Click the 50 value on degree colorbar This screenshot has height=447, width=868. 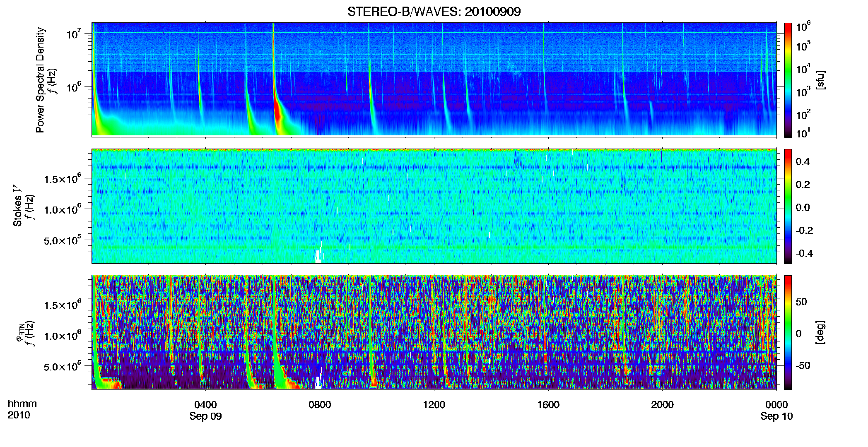pyautogui.click(x=801, y=302)
